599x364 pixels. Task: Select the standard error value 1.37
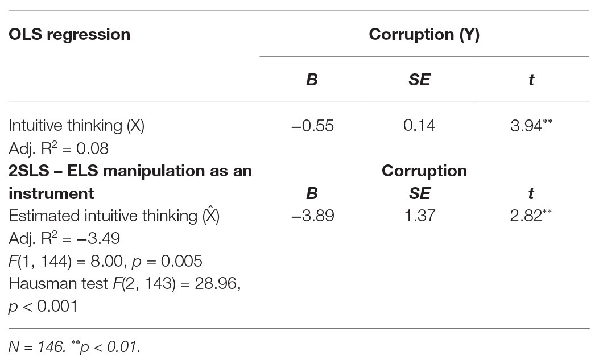tap(419, 216)
